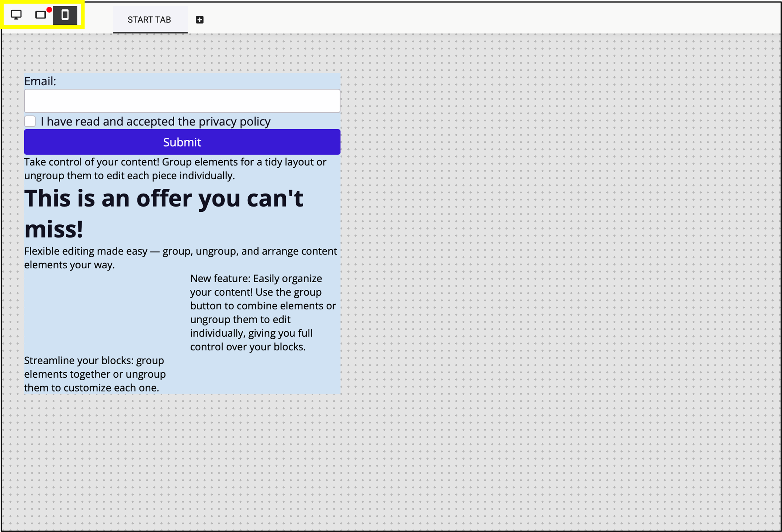
Task: Switch to tablet device preview
Action: click(40, 15)
